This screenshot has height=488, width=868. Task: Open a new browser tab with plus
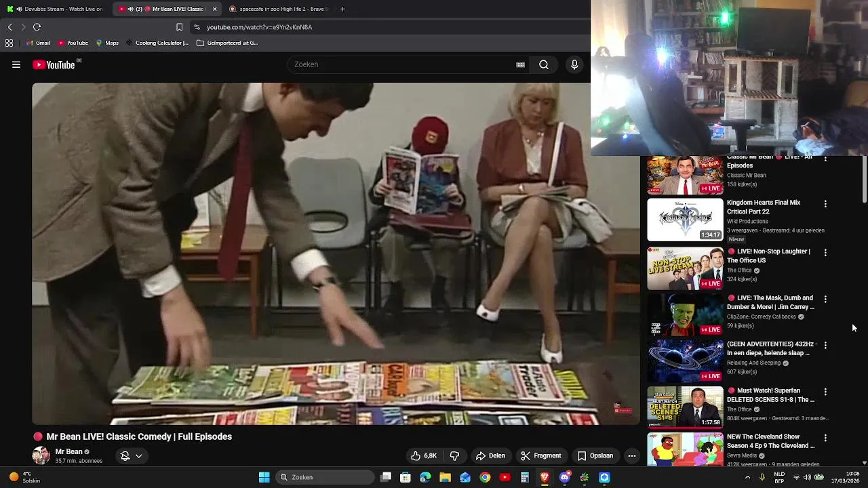pyautogui.click(x=342, y=9)
